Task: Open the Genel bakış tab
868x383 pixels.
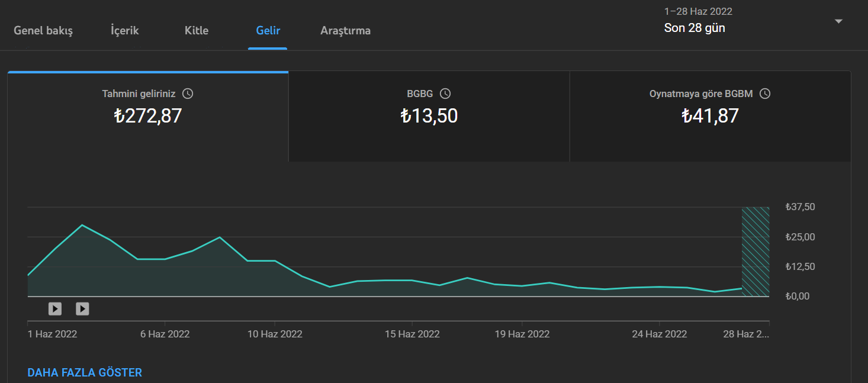Action: [43, 30]
